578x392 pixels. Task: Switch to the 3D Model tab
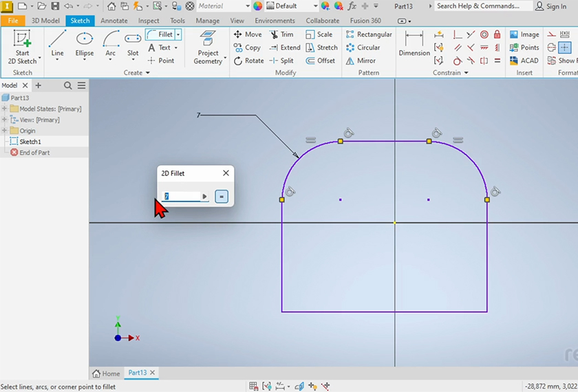click(x=45, y=21)
